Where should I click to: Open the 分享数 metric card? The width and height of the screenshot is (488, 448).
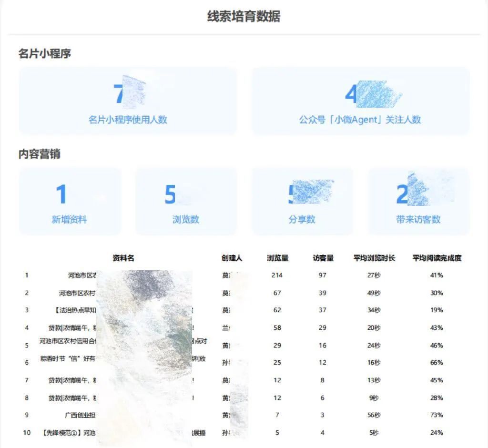tap(302, 201)
